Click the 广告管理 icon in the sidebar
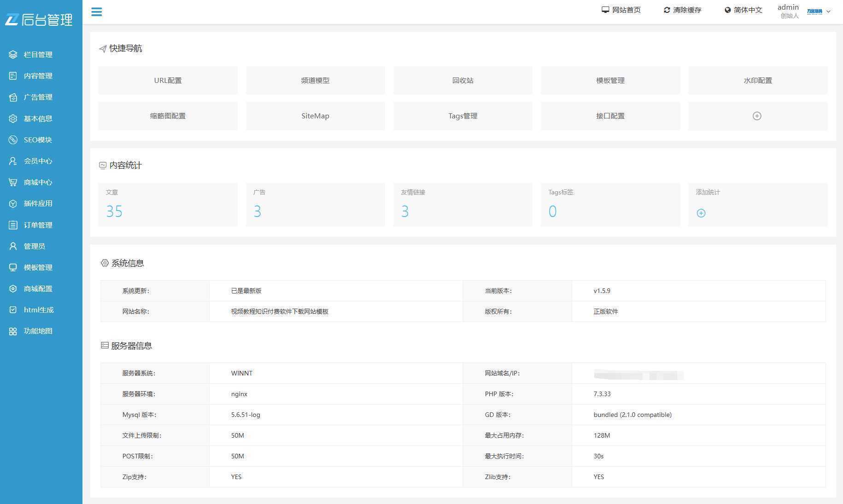 (13, 97)
